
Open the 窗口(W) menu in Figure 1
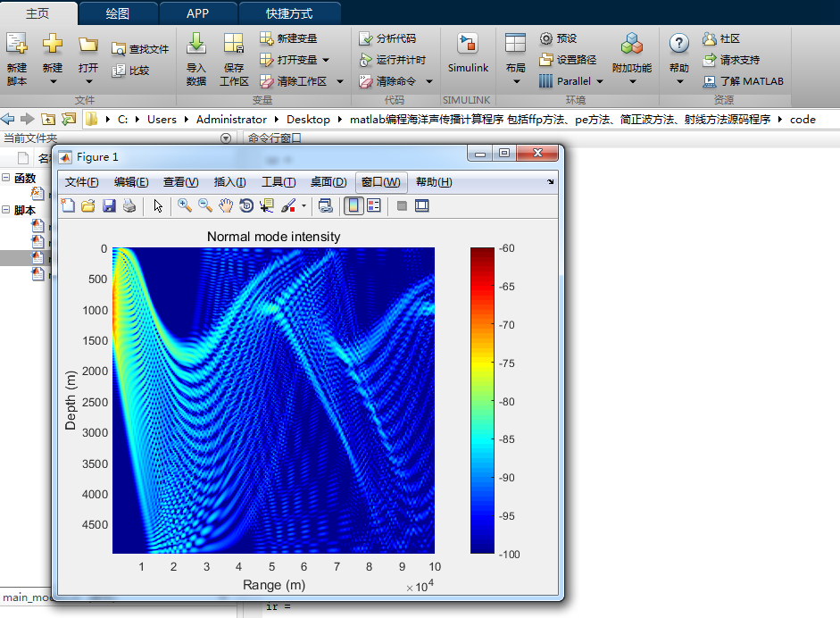point(381,182)
